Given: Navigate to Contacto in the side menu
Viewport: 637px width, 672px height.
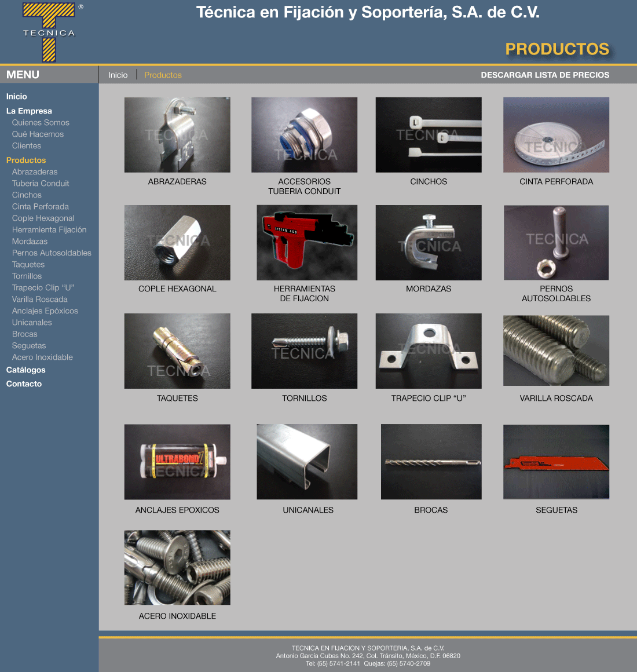Looking at the screenshot, I should (24, 384).
